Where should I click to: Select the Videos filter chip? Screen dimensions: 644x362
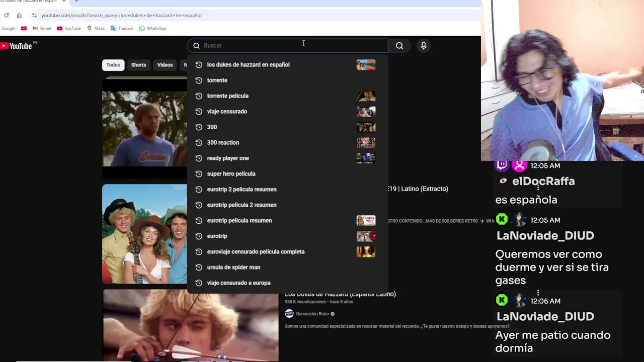point(165,65)
